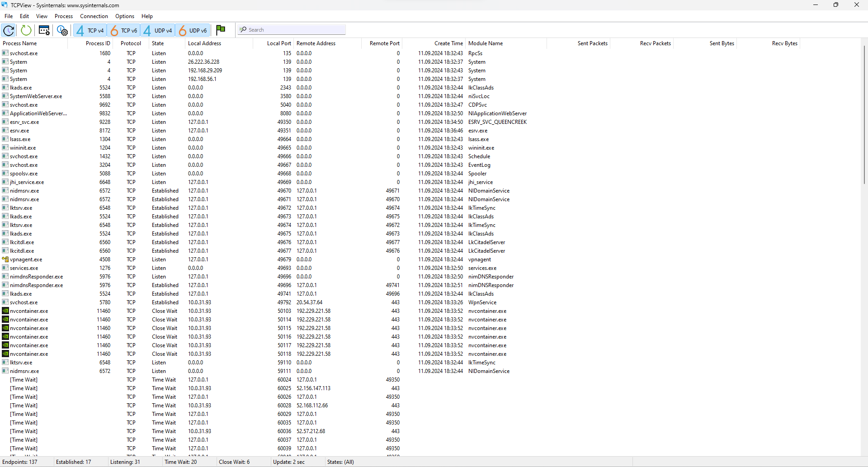Click the Endpoints: 137 status entry
The height and width of the screenshot is (467, 868).
coord(20,462)
